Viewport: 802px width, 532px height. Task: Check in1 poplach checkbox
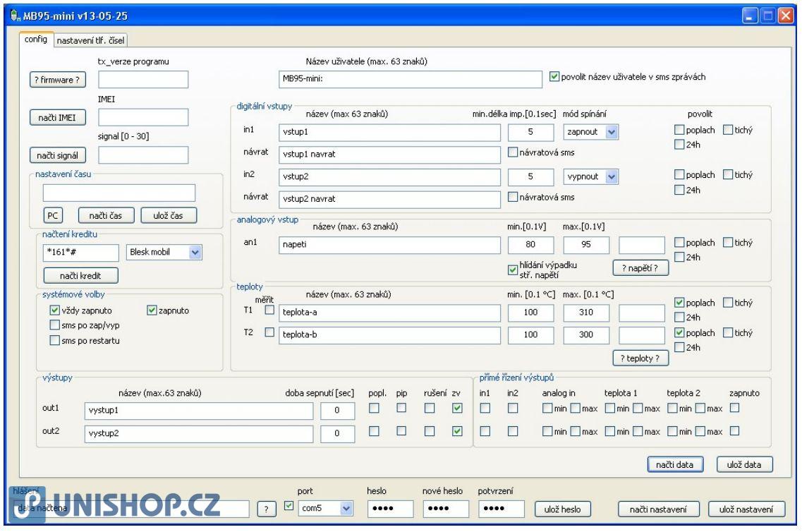pyautogui.click(x=679, y=130)
